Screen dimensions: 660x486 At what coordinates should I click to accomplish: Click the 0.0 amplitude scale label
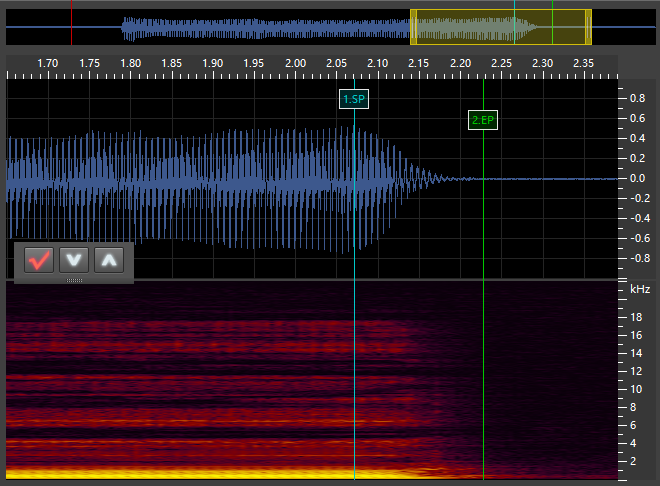tap(636, 178)
